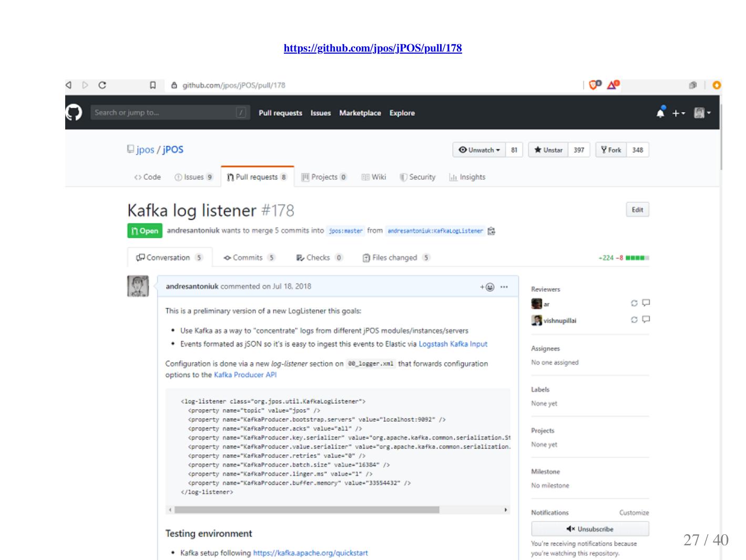Click the browser reload icon
The image size is (746, 560).
103,85
